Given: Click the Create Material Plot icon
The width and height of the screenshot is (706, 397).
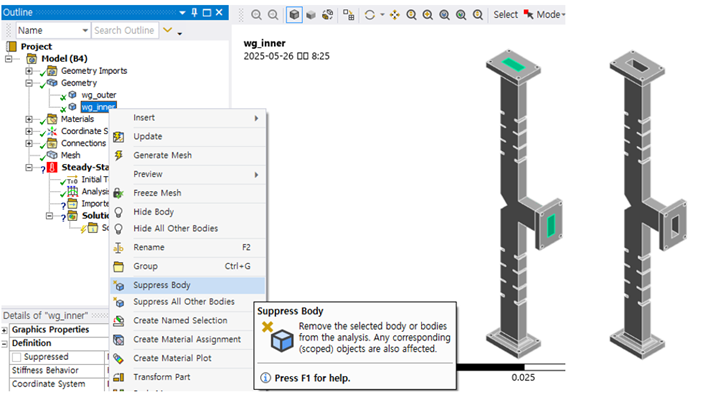Looking at the screenshot, I should [x=118, y=358].
